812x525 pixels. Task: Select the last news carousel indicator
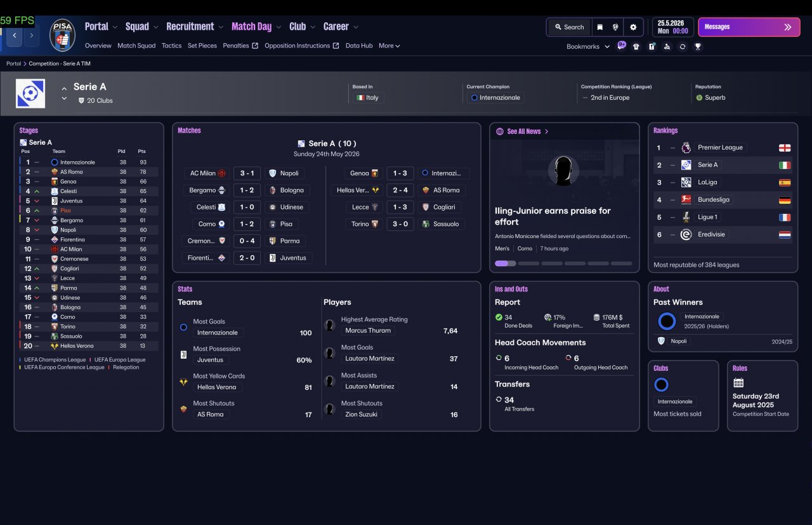[x=622, y=263]
